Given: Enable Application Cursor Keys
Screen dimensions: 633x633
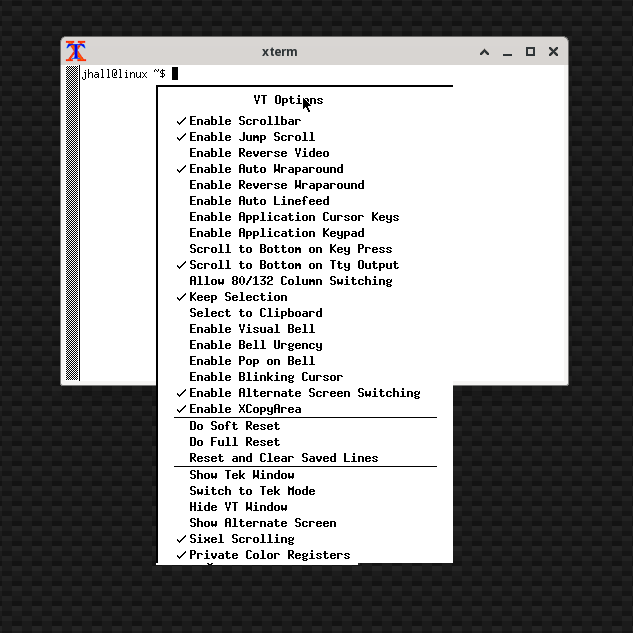Looking at the screenshot, I should [305, 217].
